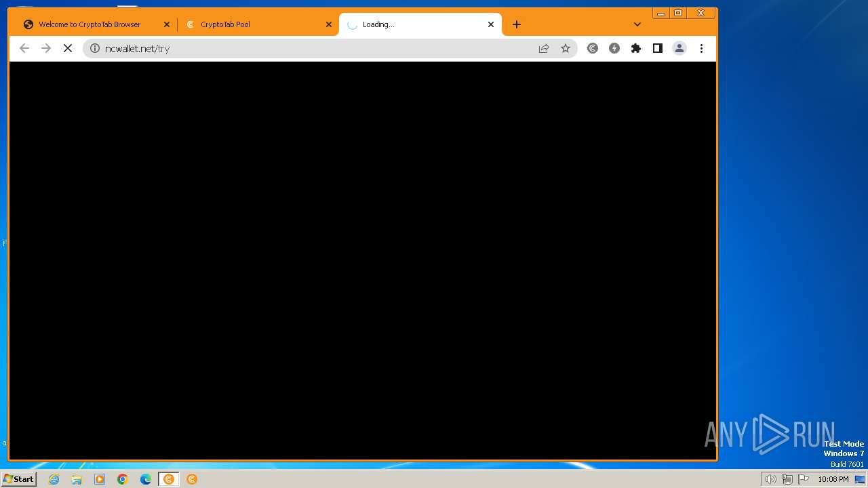Close the CryptoTab Pool tab
The height and width of the screenshot is (488, 868).
click(x=329, y=24)
